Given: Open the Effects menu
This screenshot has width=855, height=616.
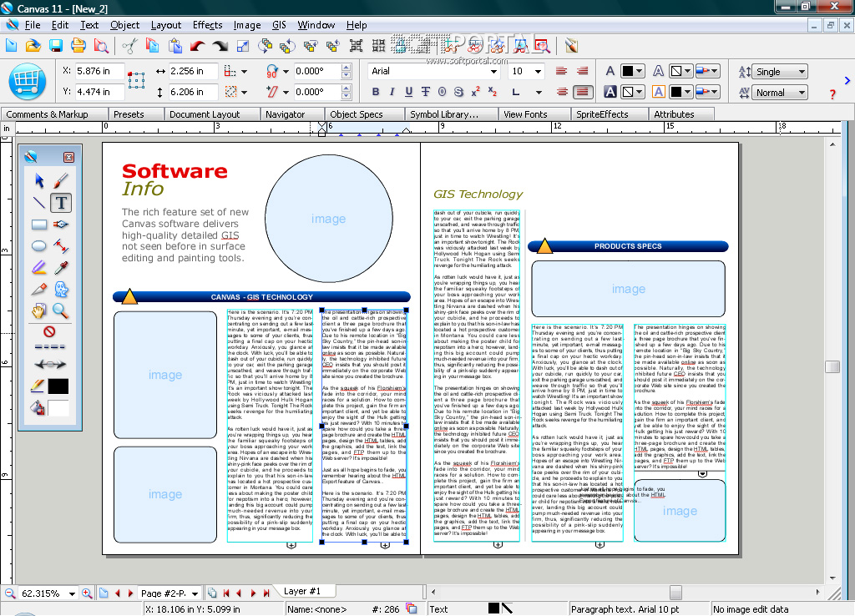Looking at the screenshot, I should [207, 25].
